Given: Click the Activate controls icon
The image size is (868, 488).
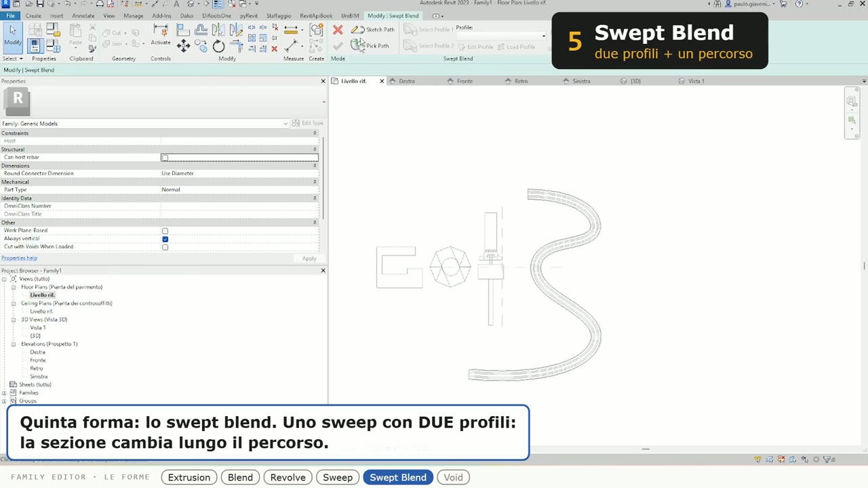Looking at the screenshot, I should pos(161,34).
